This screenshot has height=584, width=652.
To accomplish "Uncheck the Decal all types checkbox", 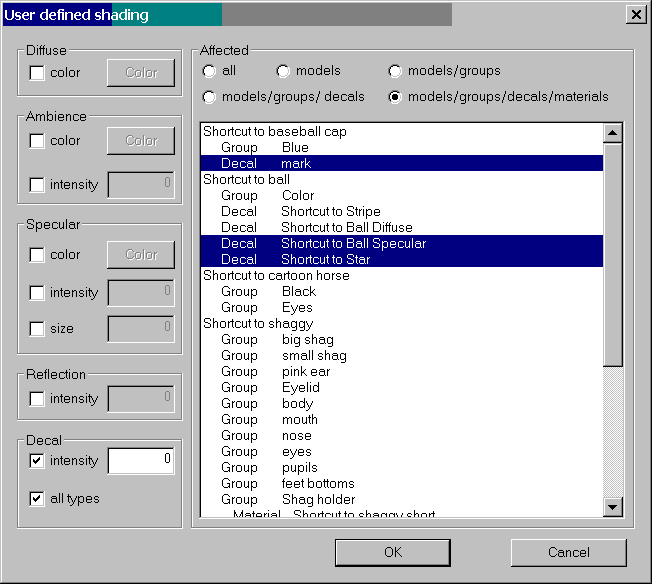I will point(37,498).
